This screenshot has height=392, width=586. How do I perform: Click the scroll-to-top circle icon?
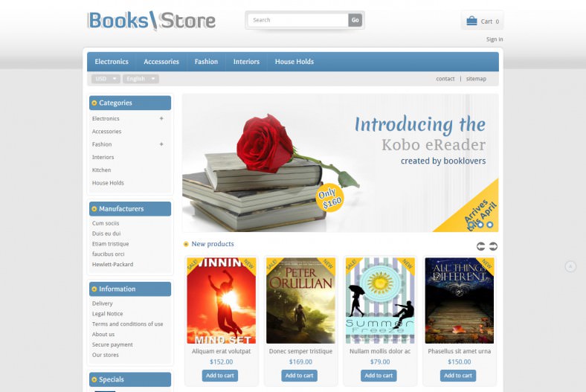coord(570,266)
